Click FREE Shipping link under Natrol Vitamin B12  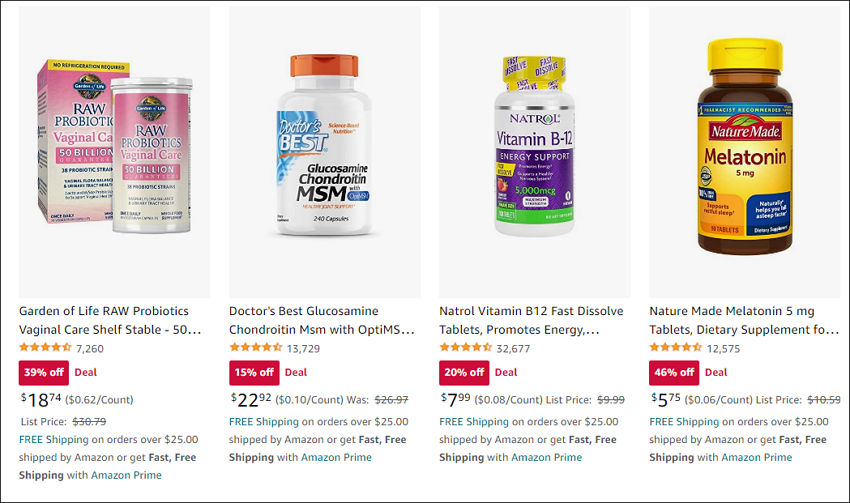coord(474,422)
